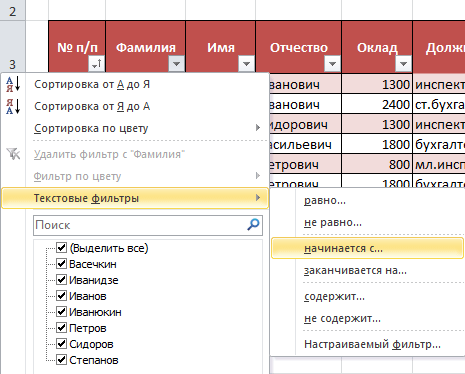Screen dimensions: 465x374
Task: Choose the не равно... filter option
Action: [x=367, y=222]
